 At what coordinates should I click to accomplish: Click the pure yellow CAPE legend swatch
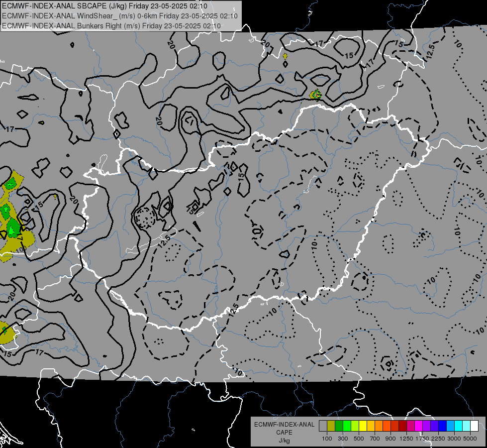pyautogui.click(x=363, y=426)
